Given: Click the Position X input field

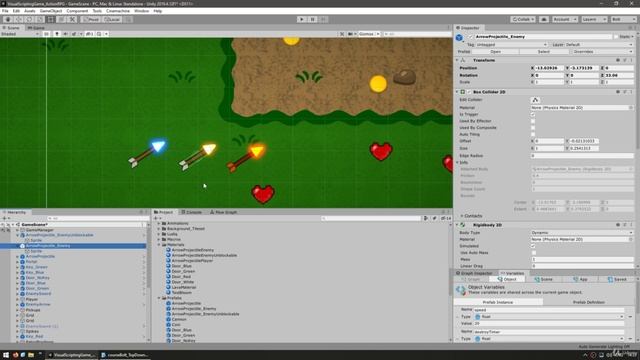Looking at the screenshot, I should pyautogui.click(x=549, y=68).
